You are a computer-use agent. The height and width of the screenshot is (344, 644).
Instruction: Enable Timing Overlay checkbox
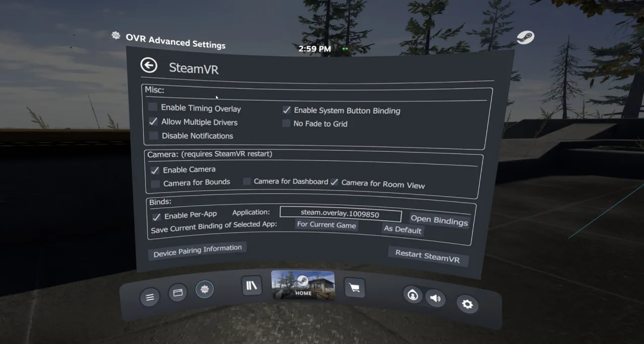[x=153, y=107]
